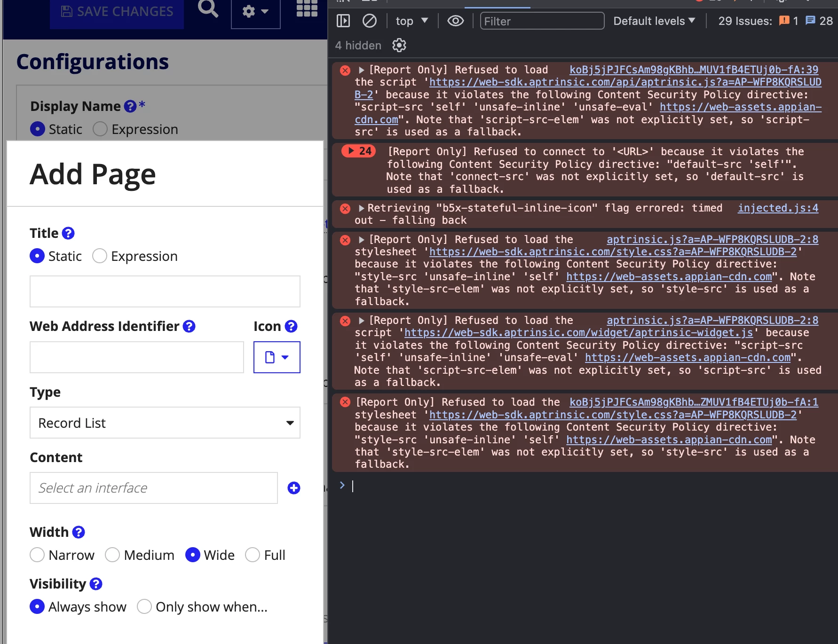Focus the console Filter field
Screen dimensions: 838x644
542,21
